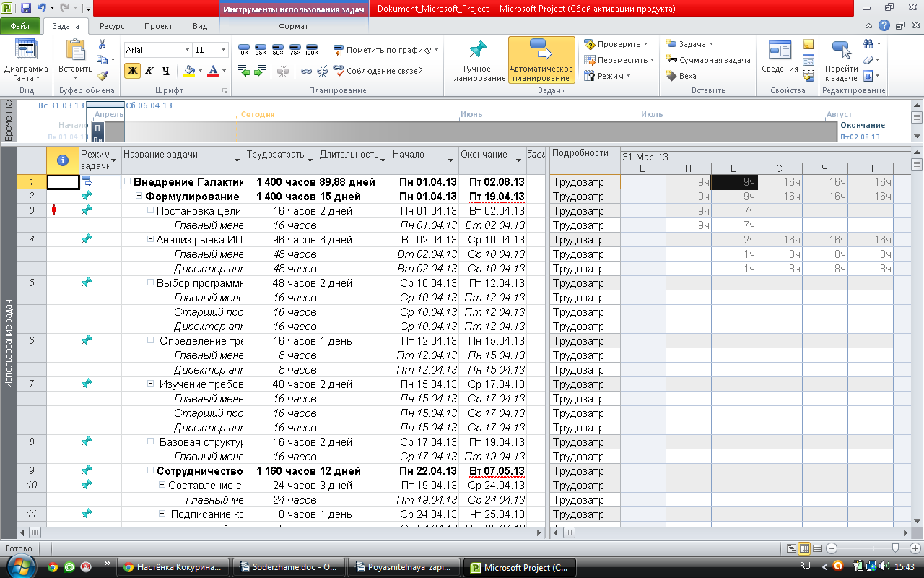Click the Format Painter brush icon
The height and width of the screenshot is (578, 924).
(103, 75)
